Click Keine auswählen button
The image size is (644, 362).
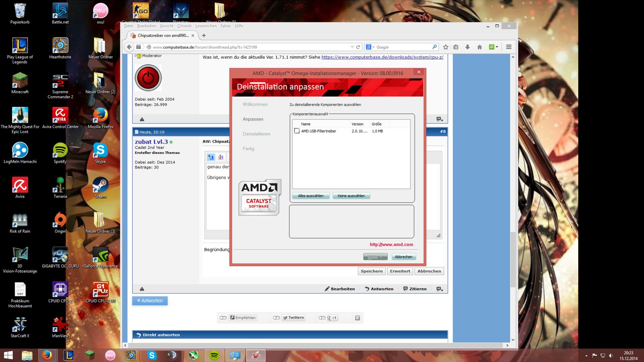coord(351,196)
